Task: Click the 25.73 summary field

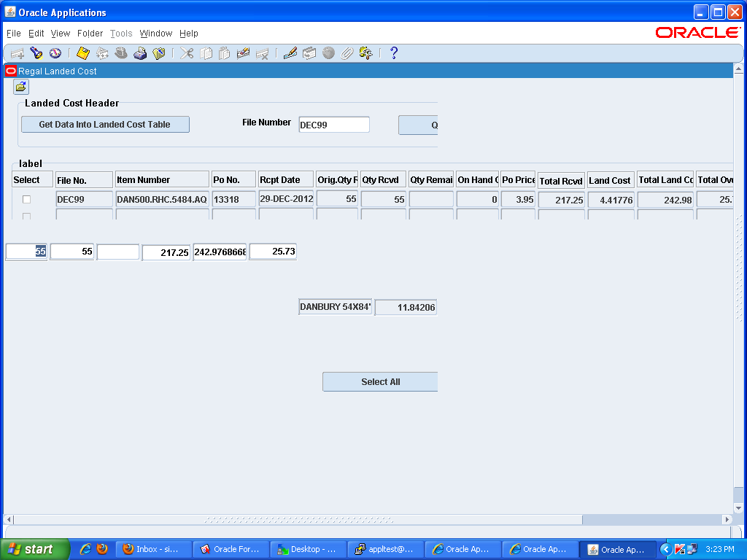Action: (x=273, y=252)
